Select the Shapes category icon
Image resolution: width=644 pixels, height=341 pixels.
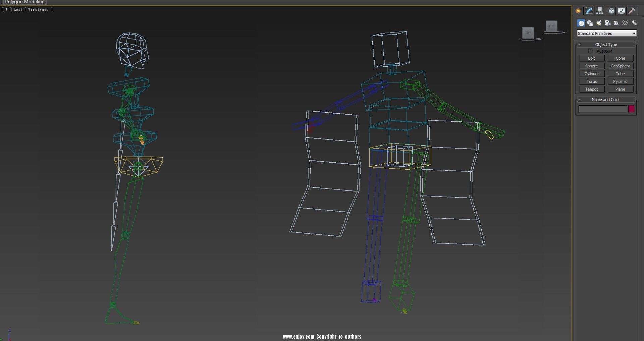click(x=590, y=23)
